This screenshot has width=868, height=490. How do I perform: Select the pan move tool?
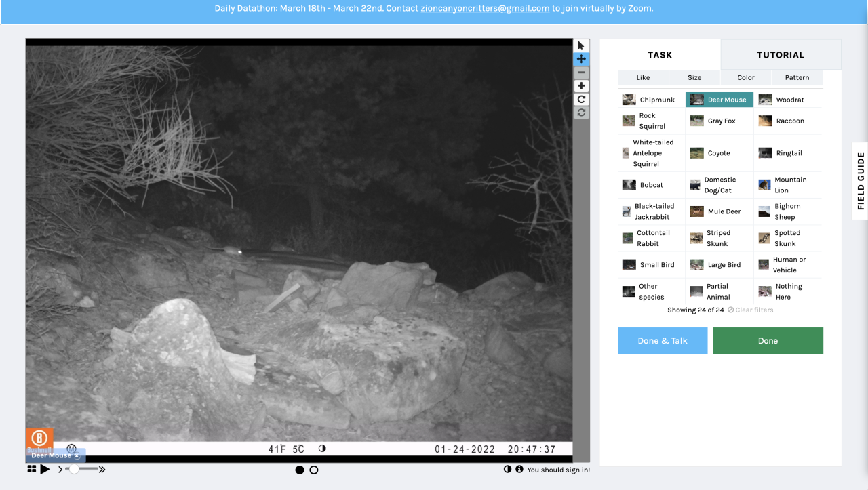[x=581, y=59]
